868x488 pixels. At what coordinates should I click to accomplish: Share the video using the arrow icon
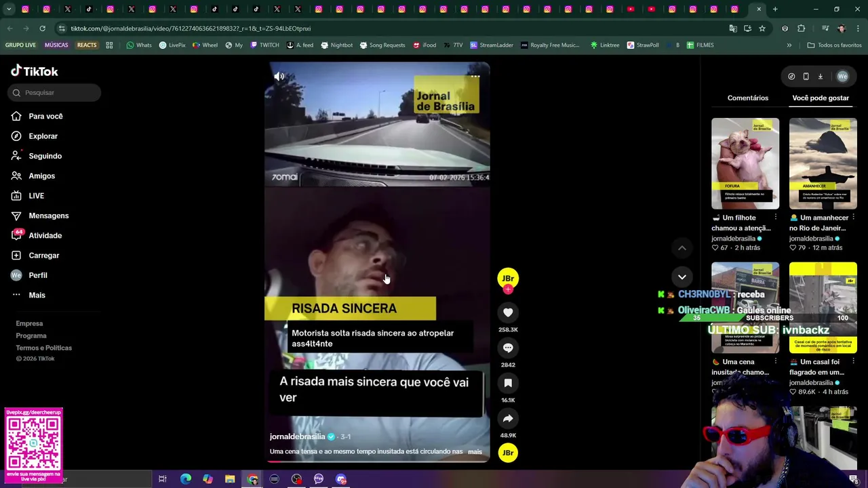click(x=508, y=418)
